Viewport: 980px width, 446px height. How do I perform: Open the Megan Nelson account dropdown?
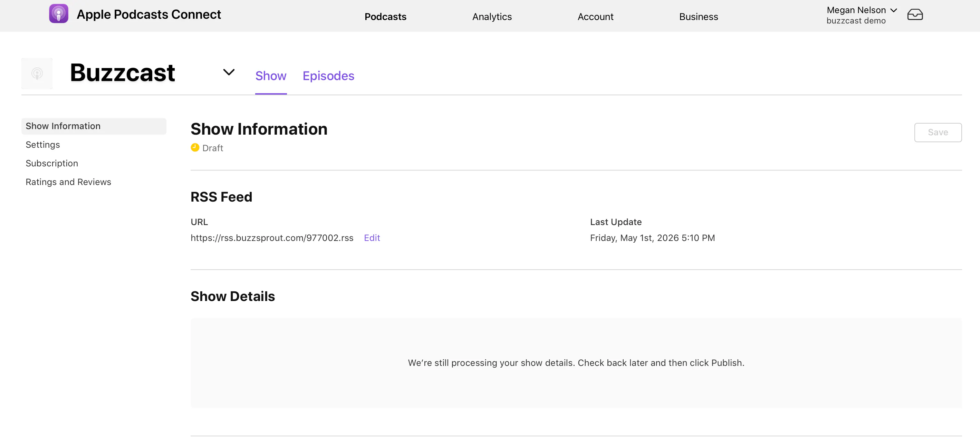click(x=862, y=10)
